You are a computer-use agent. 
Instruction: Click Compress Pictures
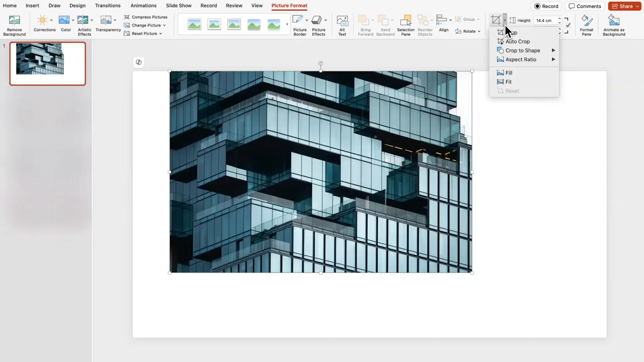coord(146,17)
